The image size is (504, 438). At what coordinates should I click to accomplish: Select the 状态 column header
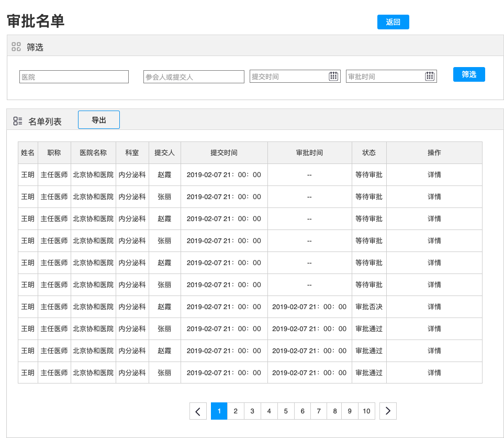369,152
